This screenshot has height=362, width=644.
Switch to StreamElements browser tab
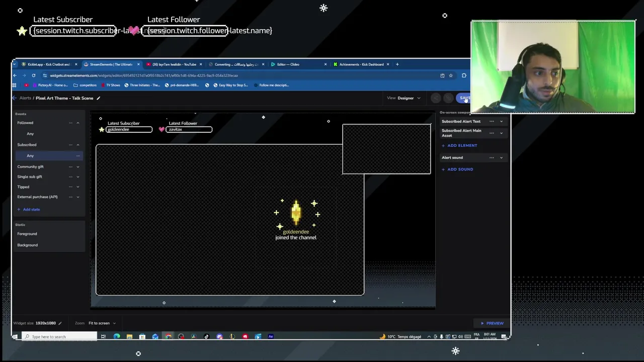112,64
